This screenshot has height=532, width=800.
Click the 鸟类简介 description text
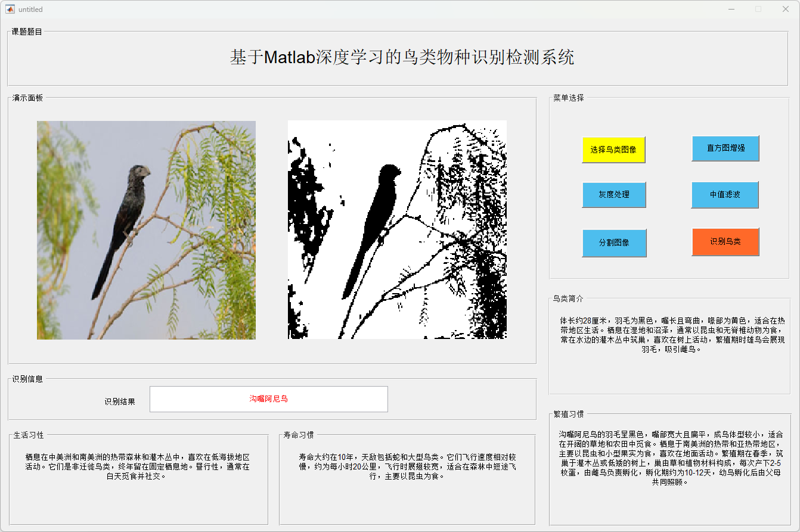pos(671,335)
